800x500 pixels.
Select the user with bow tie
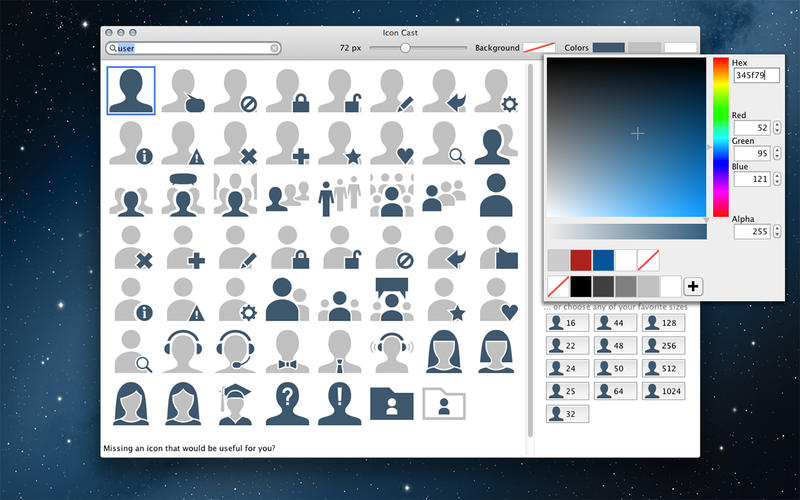click(288, 352)
